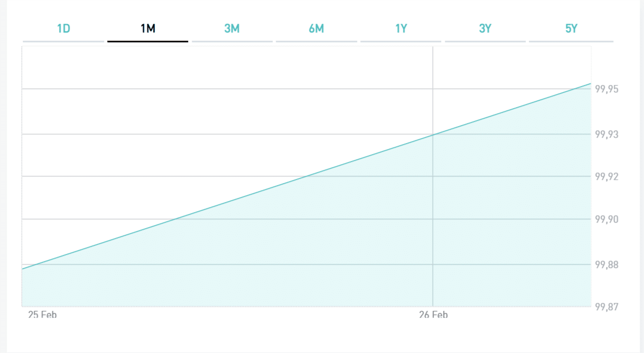
Task: Click where the line meets 26 Feb gridline
Action: (x=433, y=135)
